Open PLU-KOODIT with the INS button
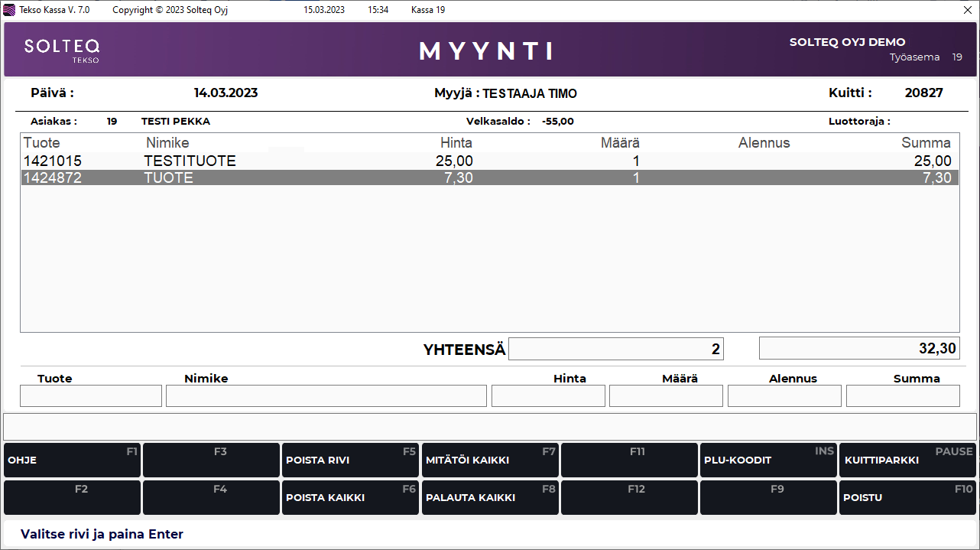This screenshot has width=980, height=550. (x=768, y=460)
